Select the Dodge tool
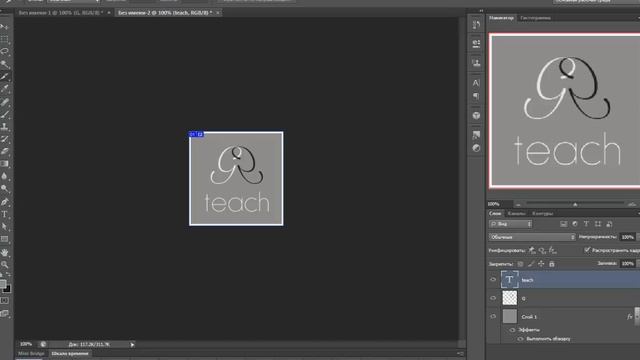640x360 pixels. pyautogui.click(x=4, y=189)
